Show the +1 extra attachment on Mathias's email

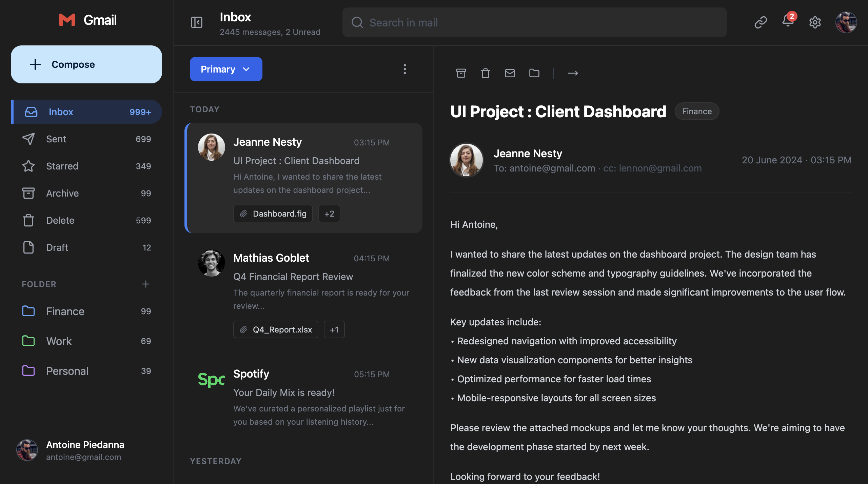[x=334, y=329]
